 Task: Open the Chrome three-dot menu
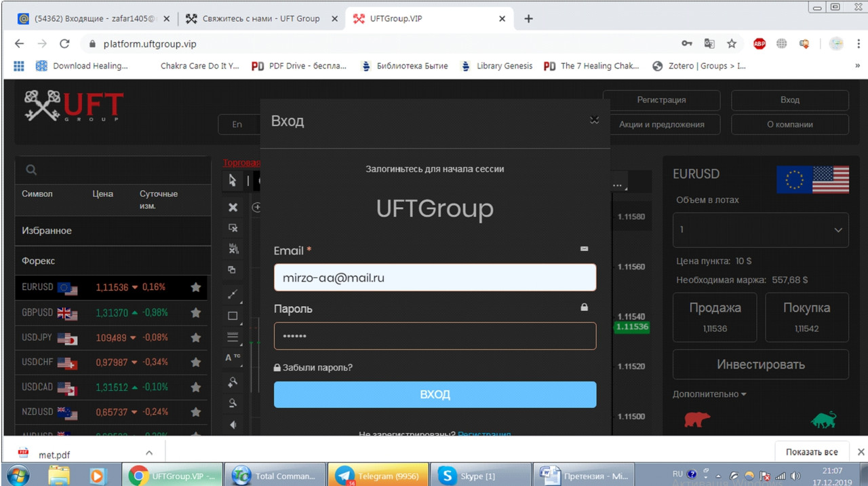click(x=858, y=43)
